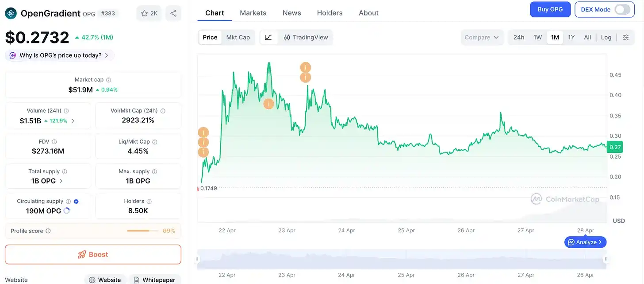The width and height of the screenshot is (644, 284).
Task: Open chart settings sliders icon
Action: click(625, 38)
